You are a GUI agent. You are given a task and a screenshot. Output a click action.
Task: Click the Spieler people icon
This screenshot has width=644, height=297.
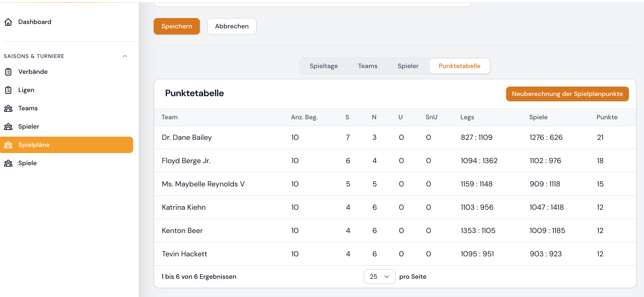coord(8,126)
